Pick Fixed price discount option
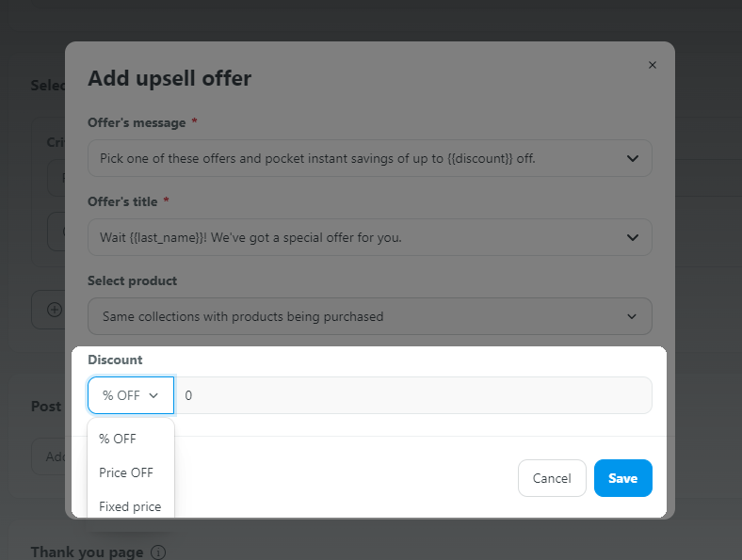 [131, 506]
